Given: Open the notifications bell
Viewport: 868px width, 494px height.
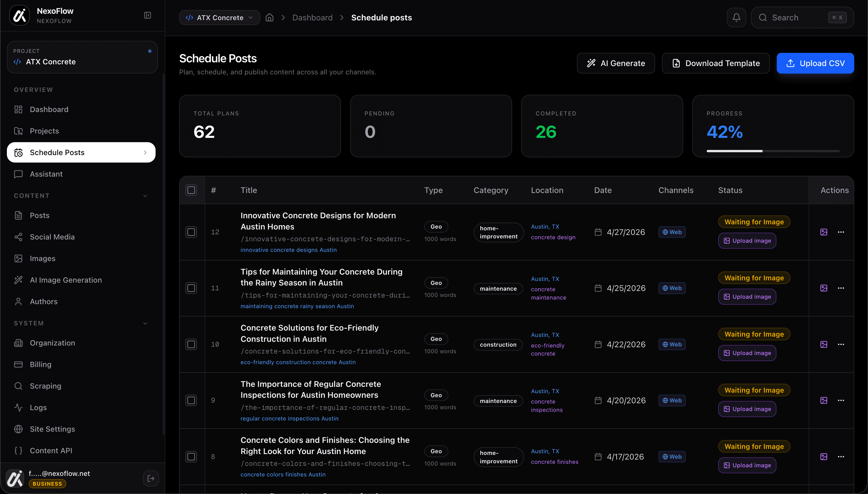Looking at the screenshot, I should (x=736, y=17).
